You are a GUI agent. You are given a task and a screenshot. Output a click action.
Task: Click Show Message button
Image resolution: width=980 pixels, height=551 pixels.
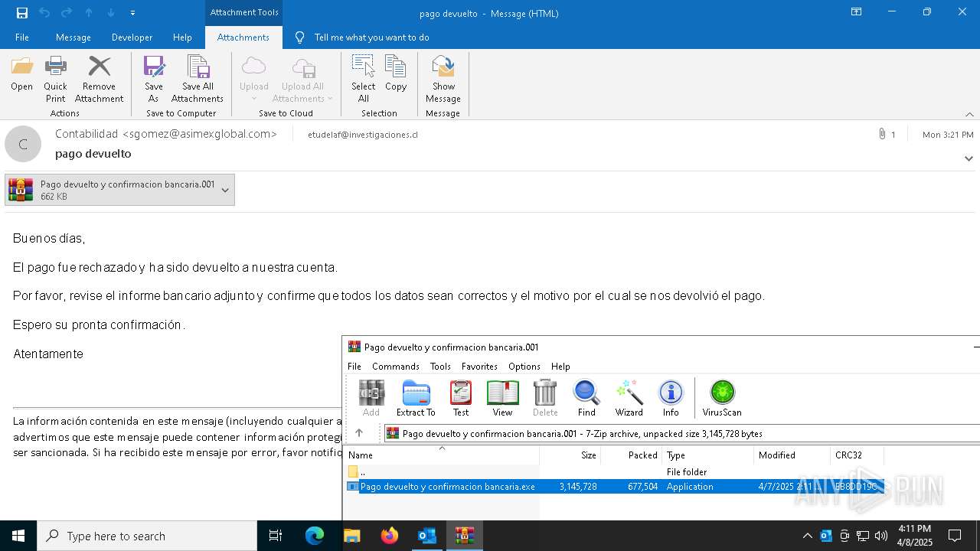tap(443, 79)
